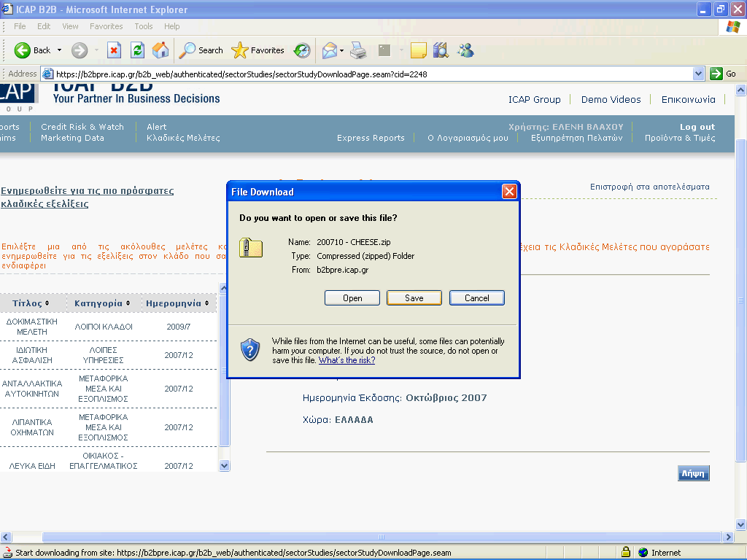Image resolution: width=747 pixels, height=560 pixels.
Task: Open the Help menu
Action: 172,26
